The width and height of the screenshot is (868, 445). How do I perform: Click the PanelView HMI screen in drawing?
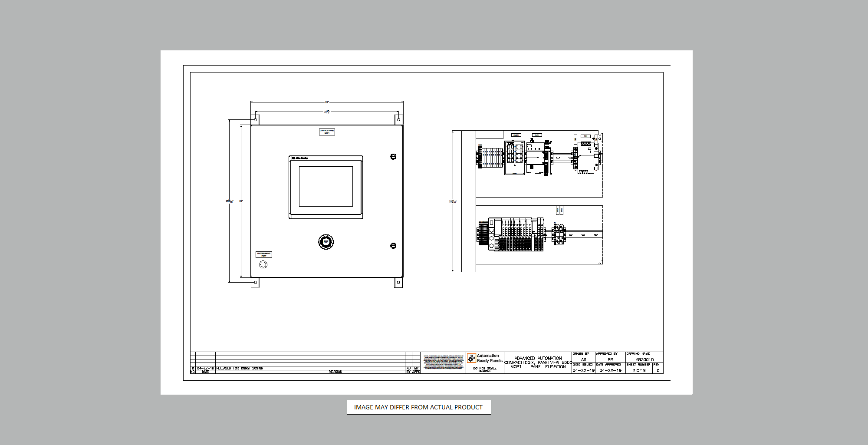tap(326, 186)
